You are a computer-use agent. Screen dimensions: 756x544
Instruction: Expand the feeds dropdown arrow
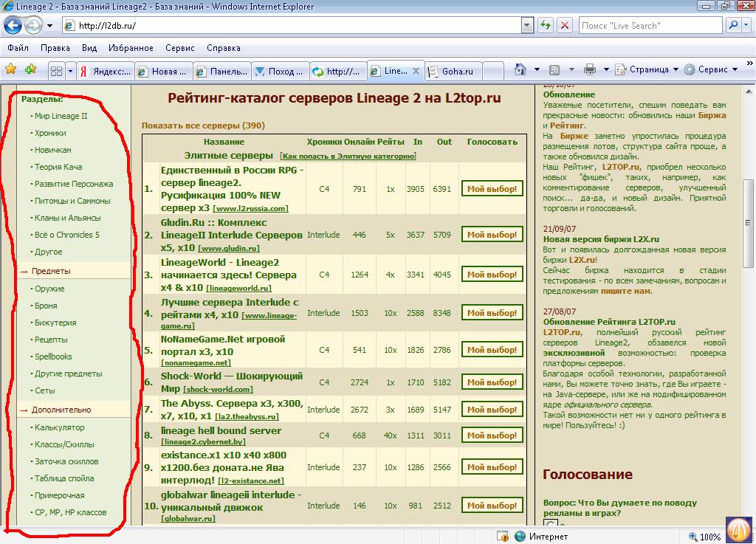click(x=571, y=70)
